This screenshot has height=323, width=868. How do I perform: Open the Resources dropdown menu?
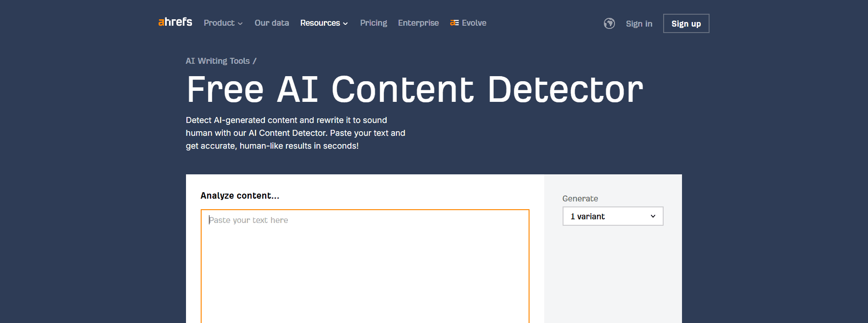324,23
